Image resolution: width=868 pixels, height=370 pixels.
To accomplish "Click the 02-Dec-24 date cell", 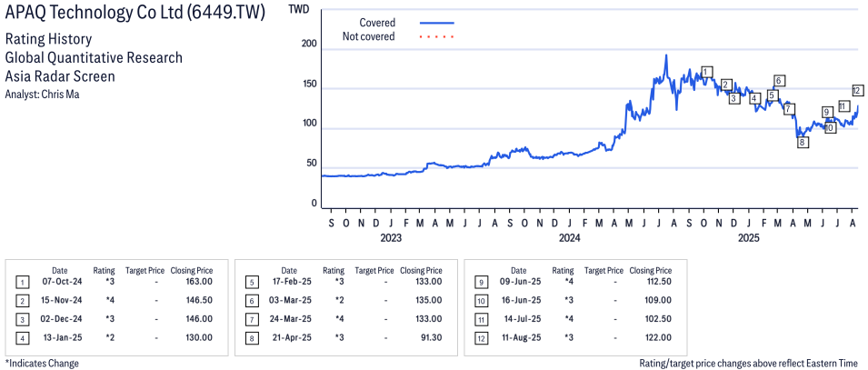I will (60, 319).
